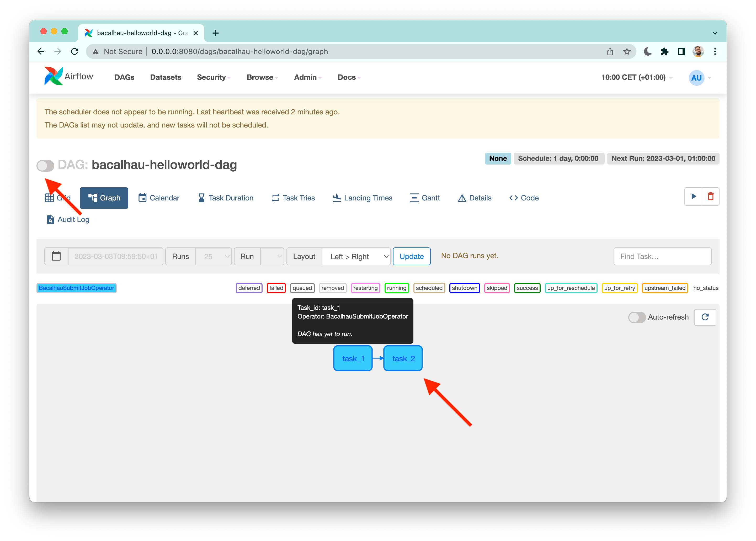The width and height of the screenshot is (756, 541).
Task: Open the Security dropdown menu
Action: (214, 77)
